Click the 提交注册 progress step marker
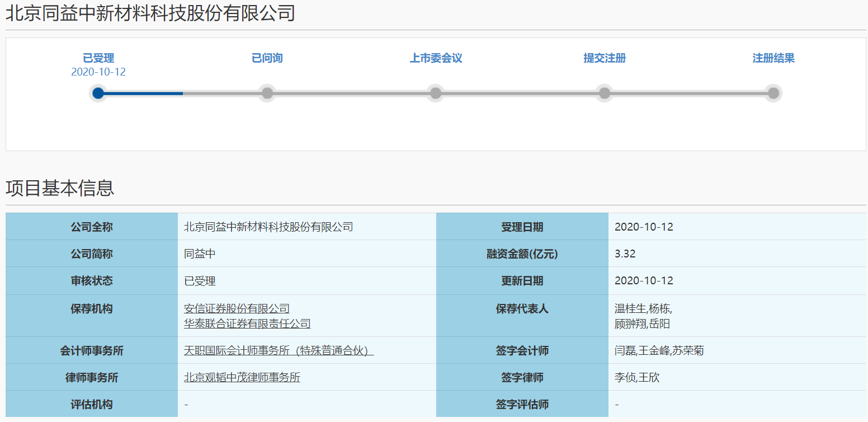Viewport: 868px width, 422px height. (x=605, y=93)
